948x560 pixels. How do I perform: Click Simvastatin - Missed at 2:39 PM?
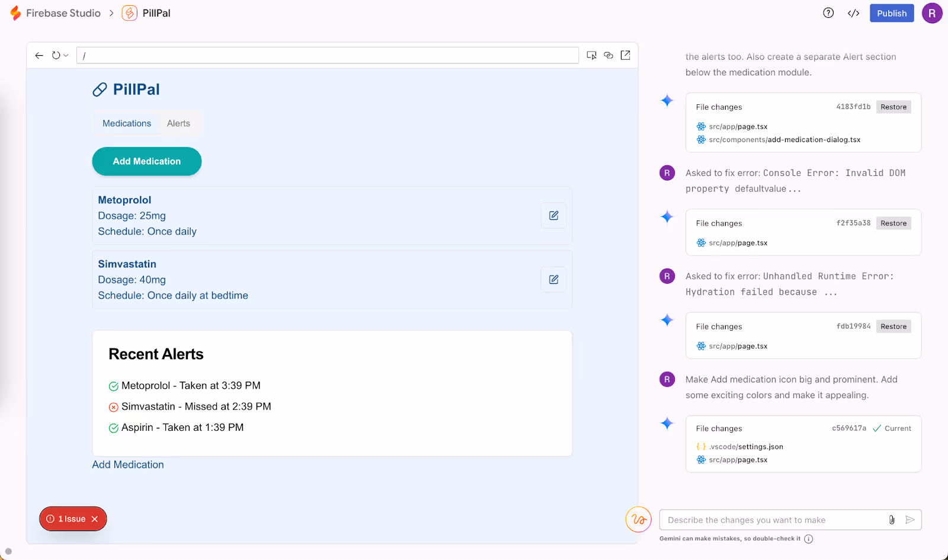[x=196, y=407]
